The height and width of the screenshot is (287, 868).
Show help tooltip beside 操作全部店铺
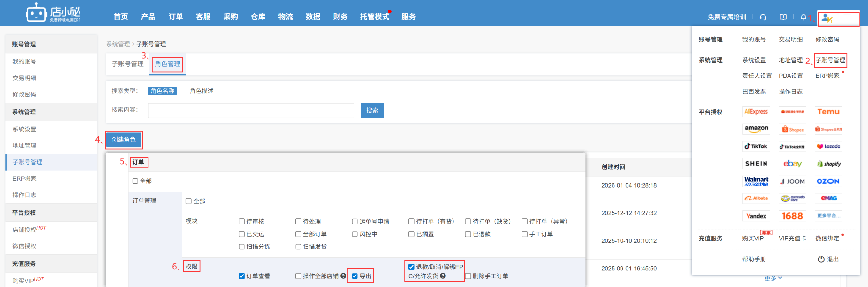click(343, 276)
